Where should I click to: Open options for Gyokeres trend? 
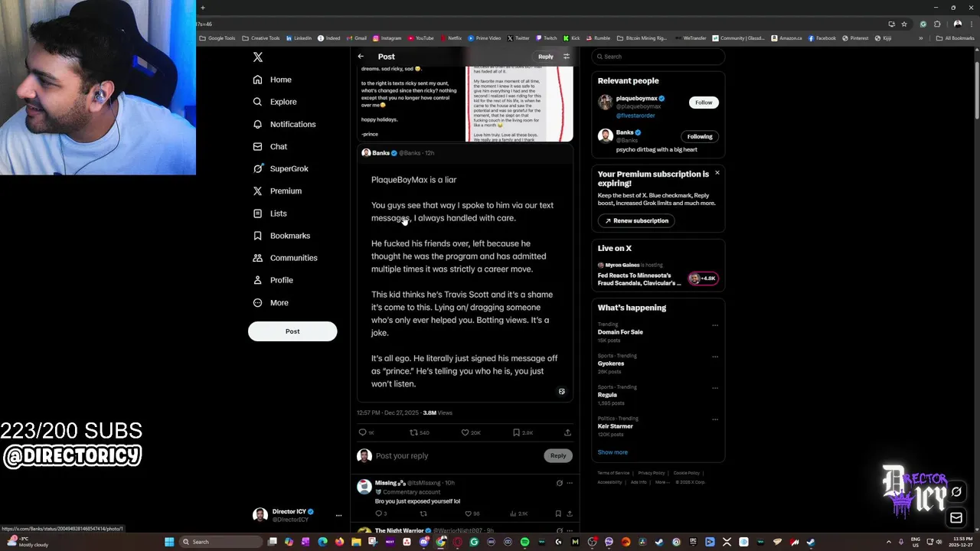click(715, 357)
